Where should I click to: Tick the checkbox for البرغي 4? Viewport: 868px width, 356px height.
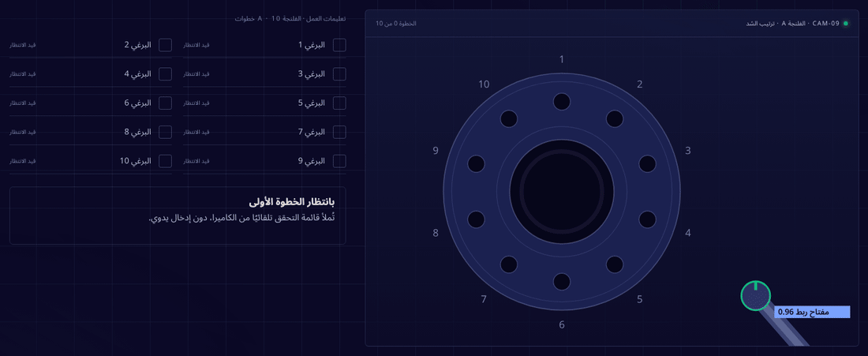(165, 74)
